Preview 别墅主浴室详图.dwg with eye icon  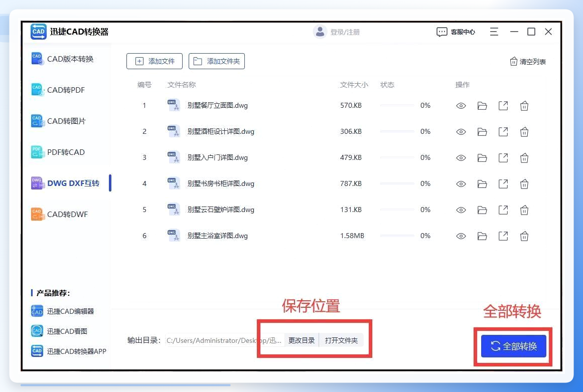pyautogui.click(x=461, y=236)
